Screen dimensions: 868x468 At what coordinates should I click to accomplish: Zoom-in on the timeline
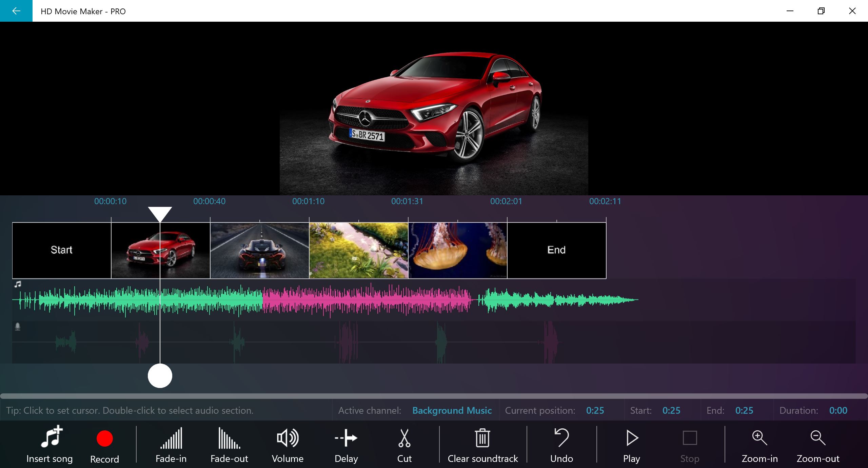pos(759,444)
